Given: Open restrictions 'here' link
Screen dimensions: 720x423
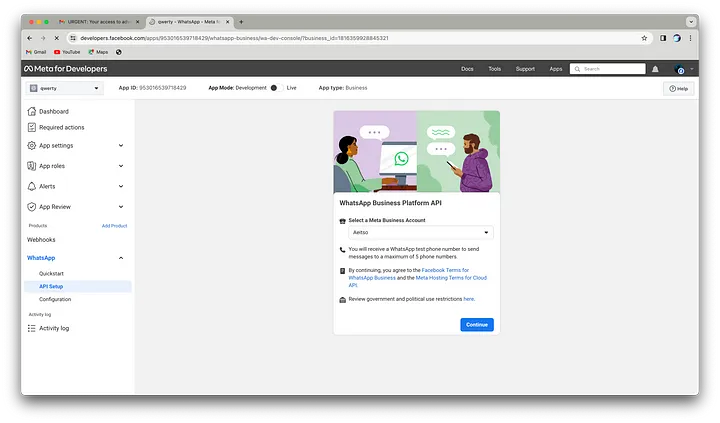Looking at the screenshot, I should pos(468,299).
